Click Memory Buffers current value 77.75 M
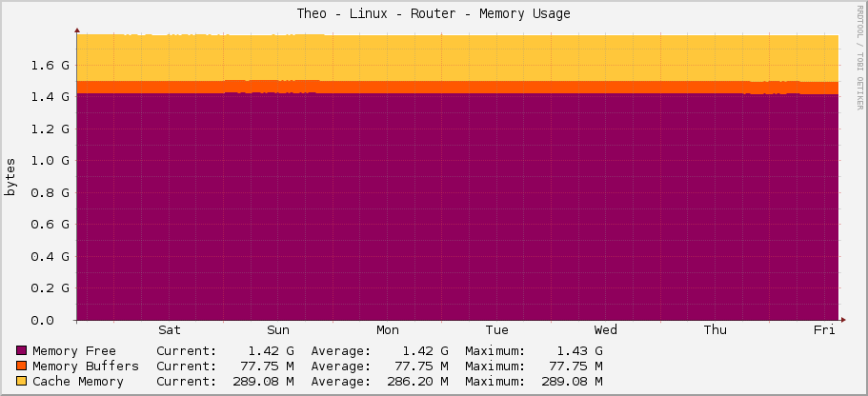Image resolution: width=868 pixels, height=396 pixels. 267,366
